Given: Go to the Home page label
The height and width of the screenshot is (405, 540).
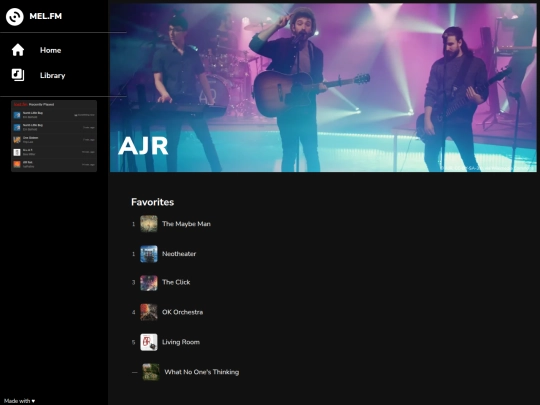Looking at the screenshot, I should click(x=50, y=50).
